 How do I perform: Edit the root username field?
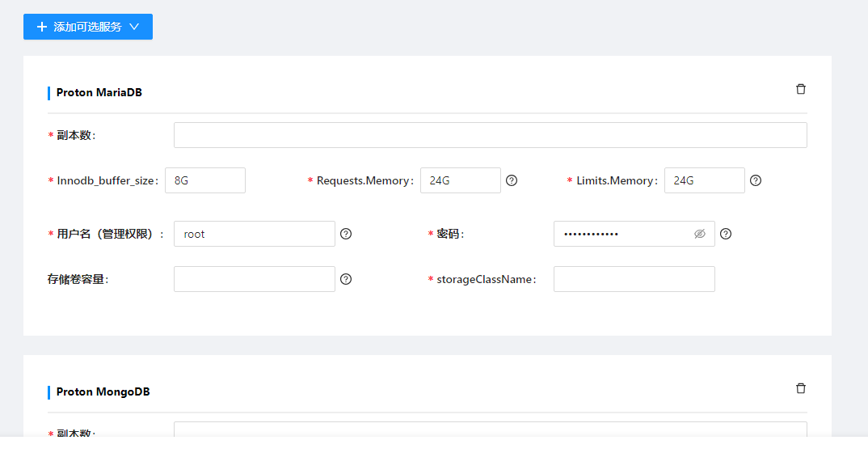pyautogui.click(x=255, y=234)
